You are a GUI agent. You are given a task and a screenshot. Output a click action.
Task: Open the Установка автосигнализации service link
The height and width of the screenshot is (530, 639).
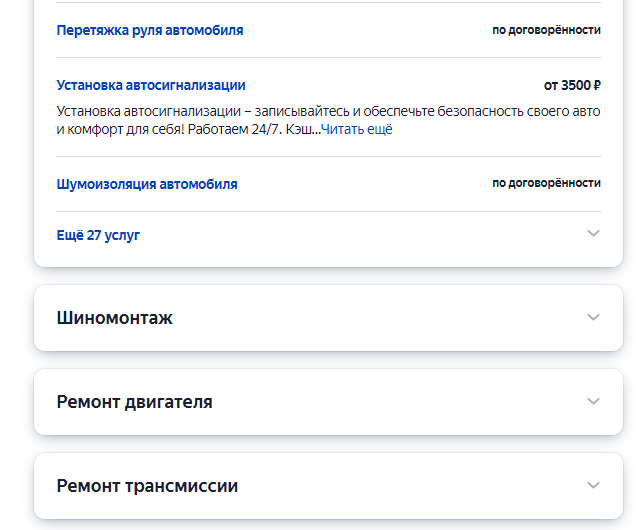coord(151,85)
